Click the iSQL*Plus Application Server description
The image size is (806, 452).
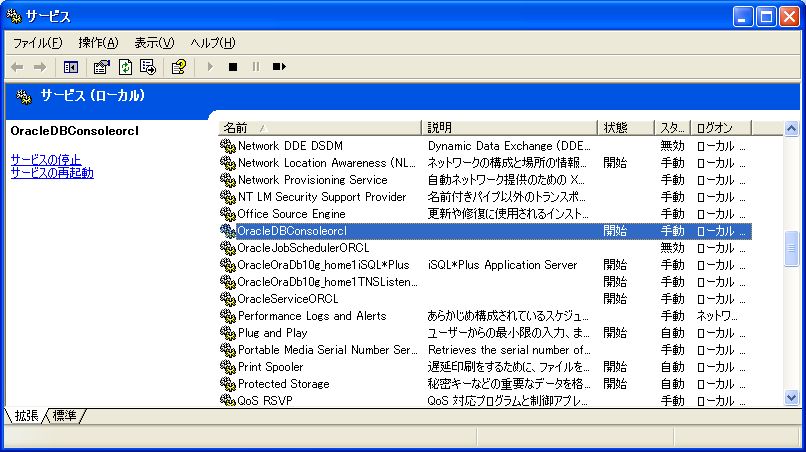[x=502, y=265]
